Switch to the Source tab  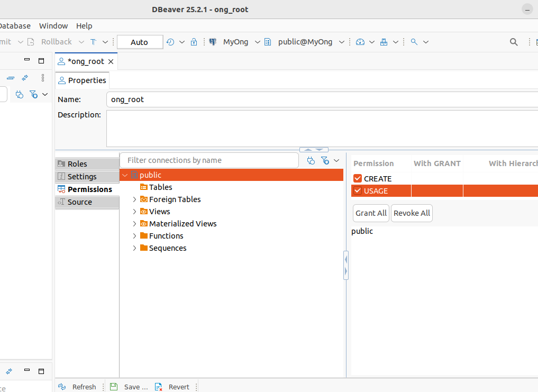[79, 202]
